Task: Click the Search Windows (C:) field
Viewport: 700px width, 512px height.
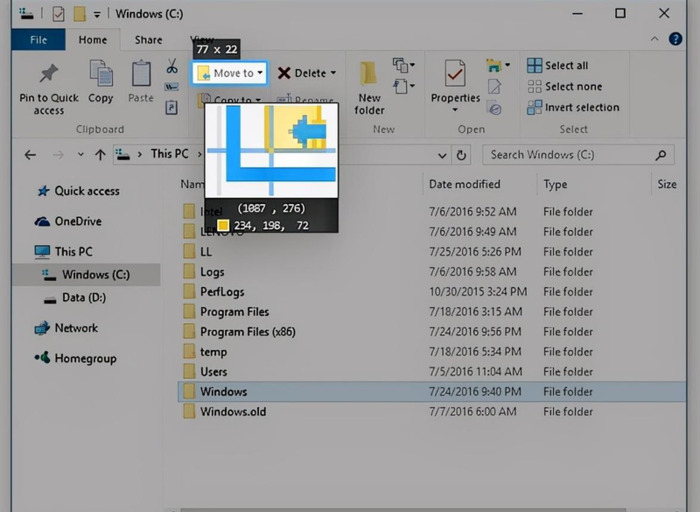Action: [570, 155]
